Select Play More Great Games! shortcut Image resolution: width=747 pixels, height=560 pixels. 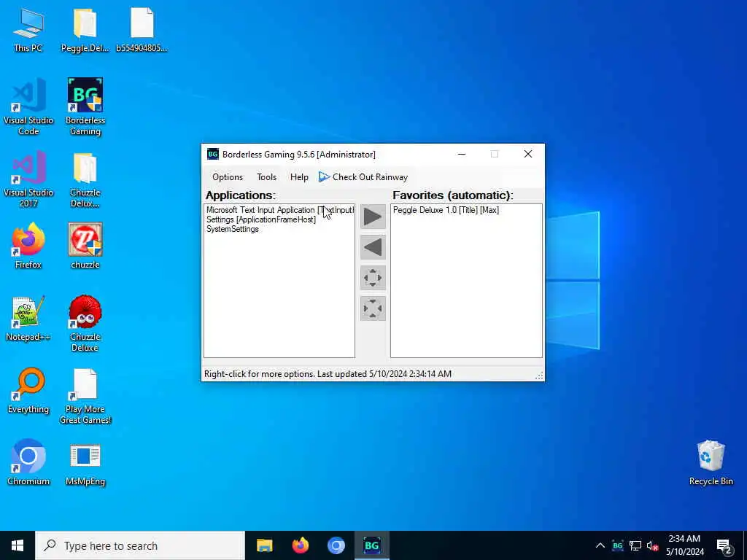(x=85, y=396)
